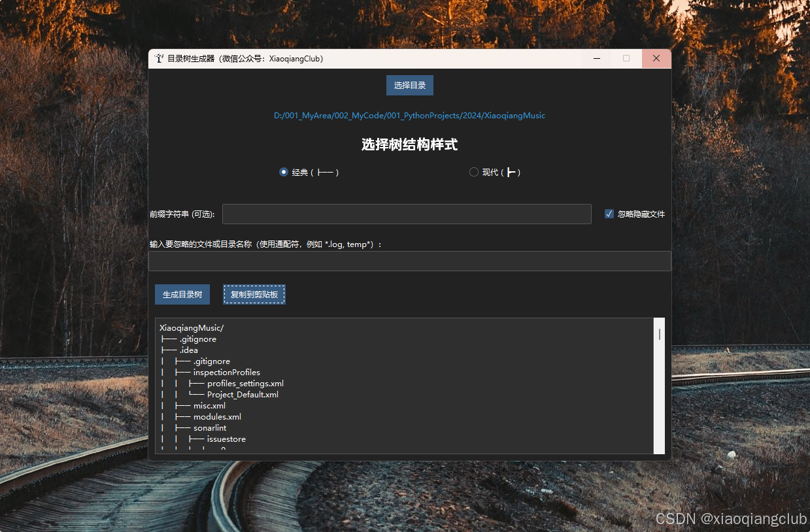Toggle the 忽略隐藏文件 checkbox
Viewport: 810px width, 532px height.
point(609,214)
